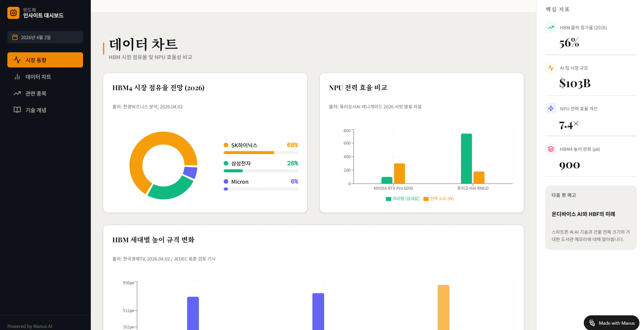Click the 512㎛ axis label

pyautogui.click(x=128, y=311)
